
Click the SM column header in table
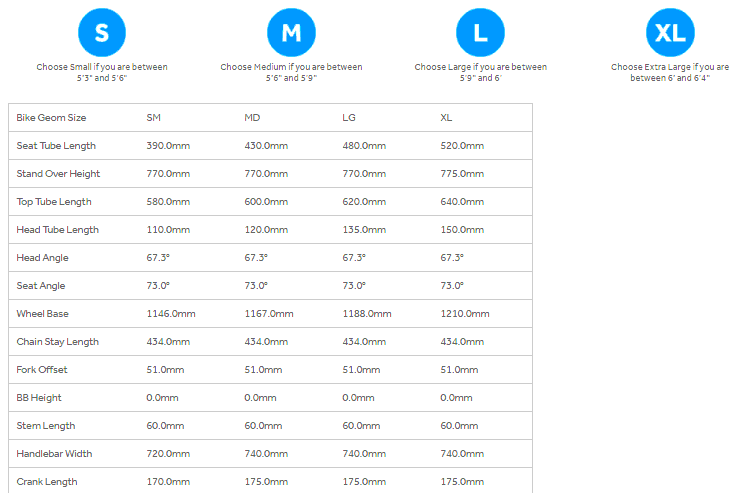(154, 118)
